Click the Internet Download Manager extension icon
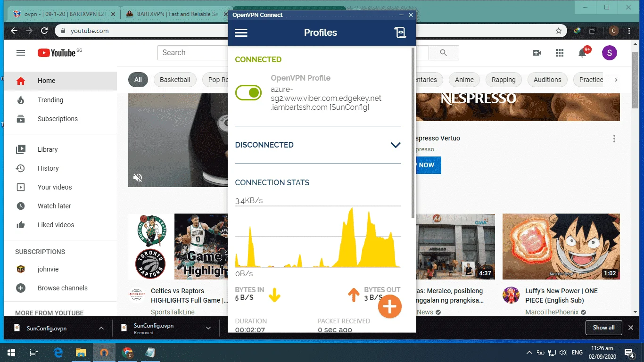This screenshot has height=362, width=644. [x=577, y=31]
